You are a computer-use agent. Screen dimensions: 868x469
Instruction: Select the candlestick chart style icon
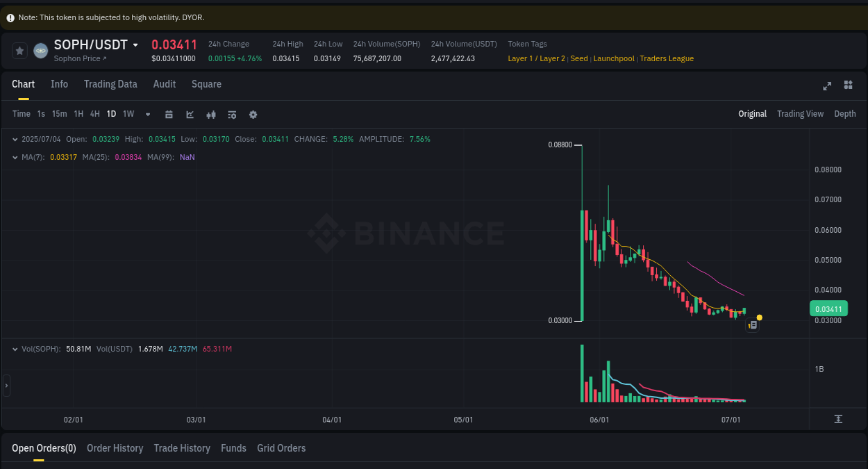[x=211, y=113]
